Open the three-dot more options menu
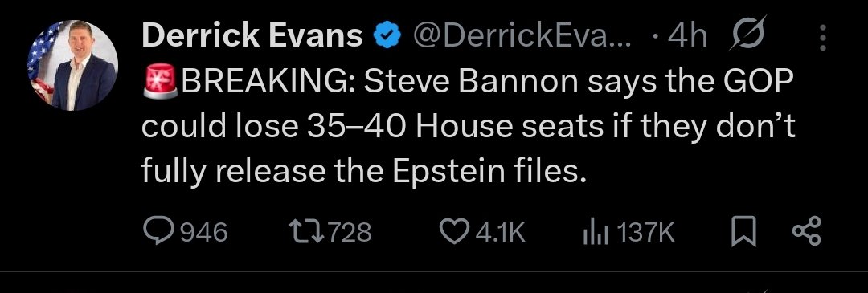This screenshot has width=868, height=293. click(823, 37)
